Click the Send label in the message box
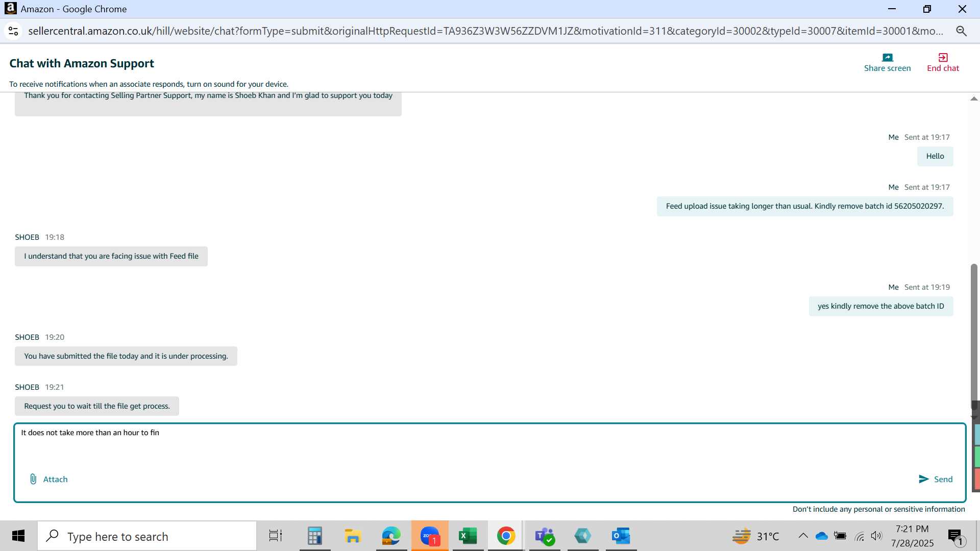980x551 pixels. pyautogui.click(x=943, y=480)
